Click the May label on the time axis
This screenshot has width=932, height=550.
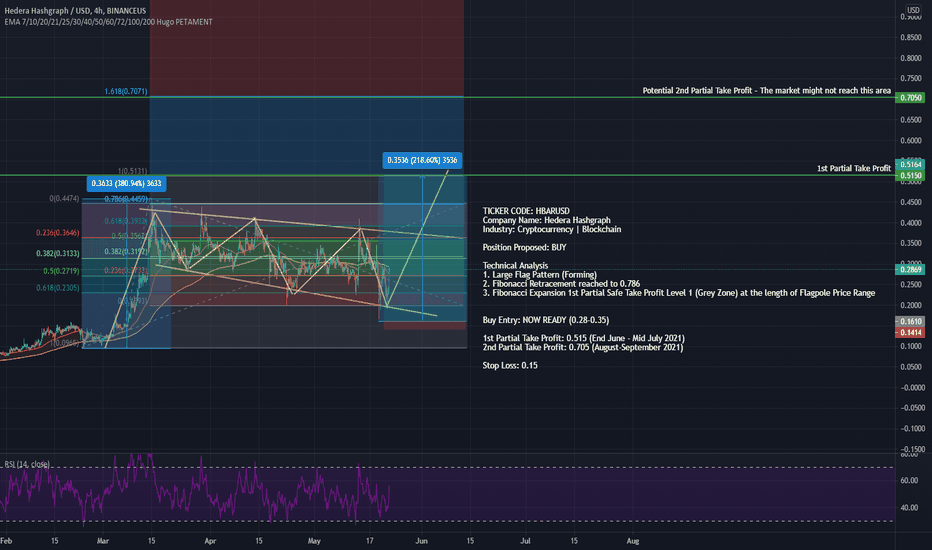314,541
